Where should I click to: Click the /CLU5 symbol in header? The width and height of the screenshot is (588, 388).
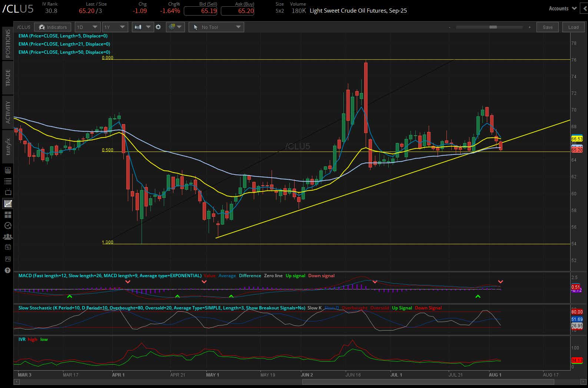click(x=18, y=9)
